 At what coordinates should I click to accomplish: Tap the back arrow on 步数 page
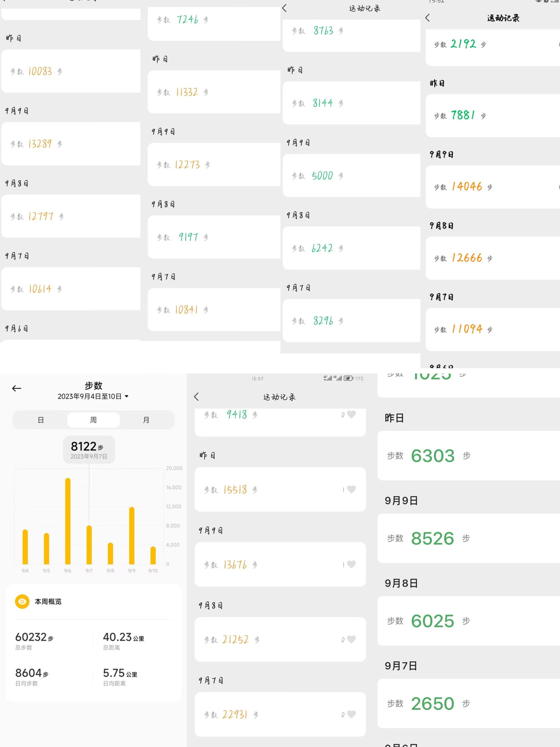click(x=16, y=388)
